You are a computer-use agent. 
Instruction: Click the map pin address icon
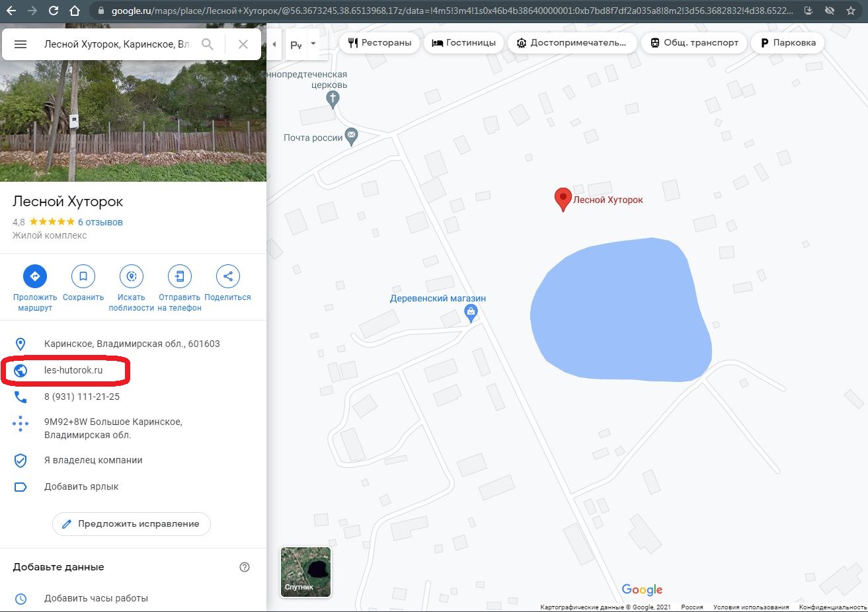point(20,344)
